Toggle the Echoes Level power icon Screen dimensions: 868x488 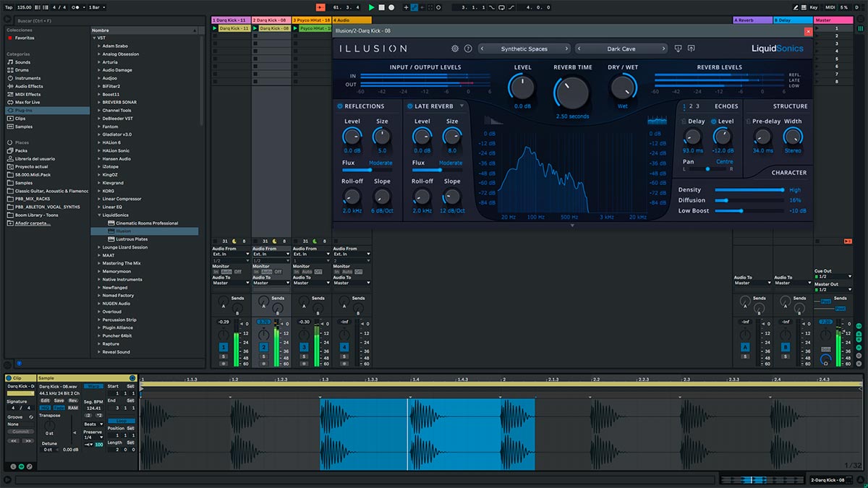click(x=715, y=121)
